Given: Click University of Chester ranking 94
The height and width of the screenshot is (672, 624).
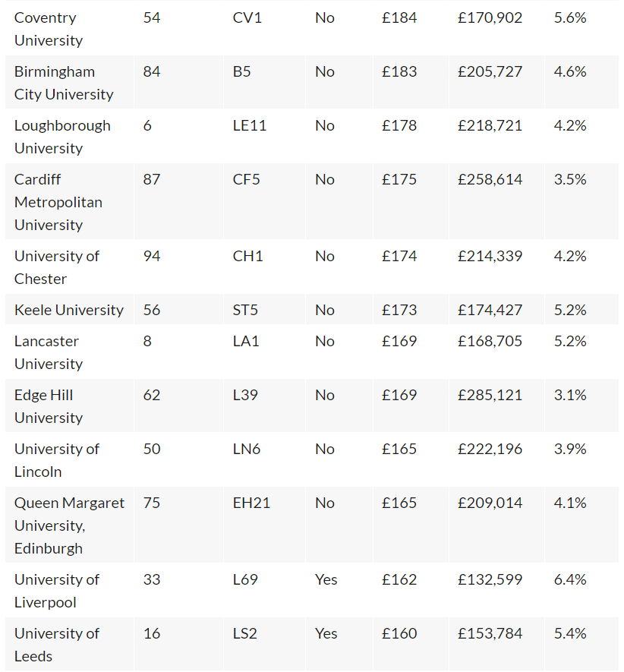Looking at the screenshot, I should 152,256.
